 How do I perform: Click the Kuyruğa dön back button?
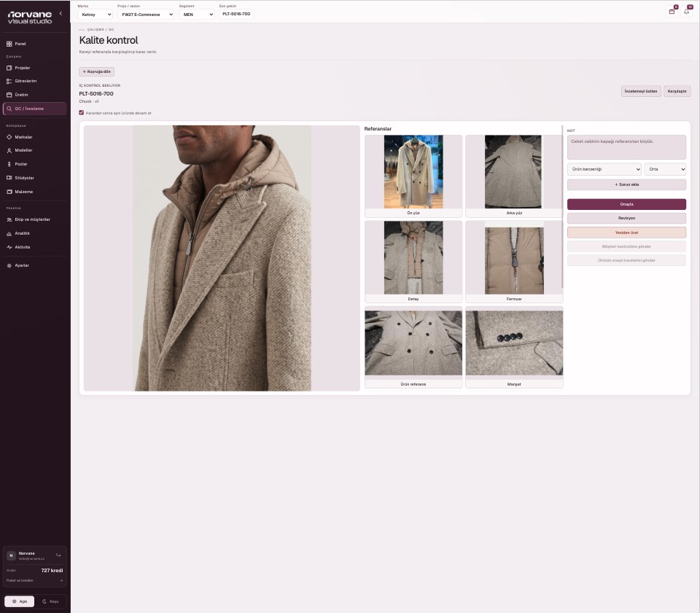(97, 72)
